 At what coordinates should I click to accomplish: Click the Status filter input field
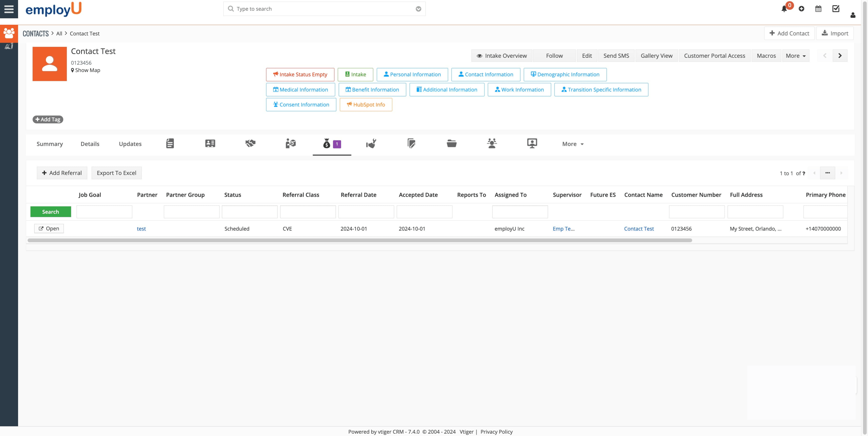tap(249, 212)
